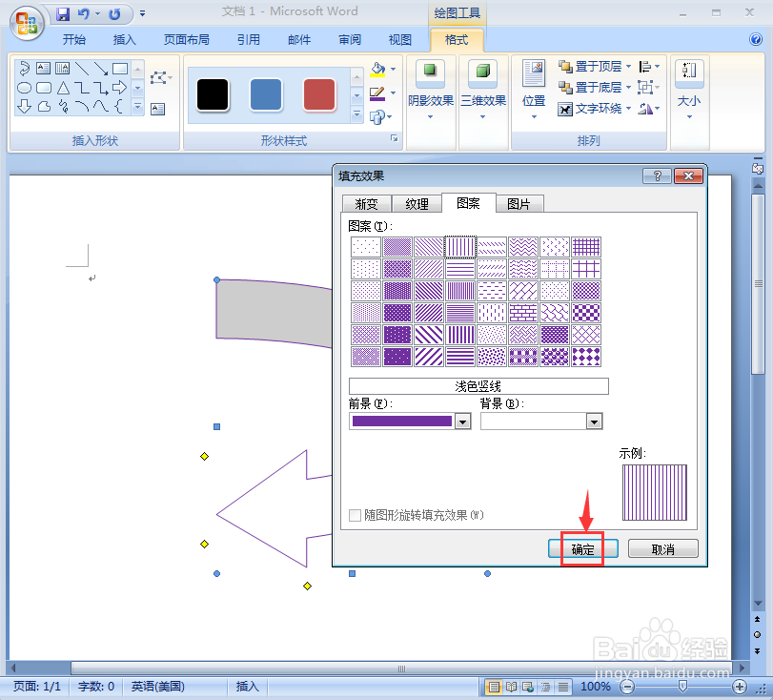Switch to Web Layout view
Viewport: 773px width, 700px height.
528,687
